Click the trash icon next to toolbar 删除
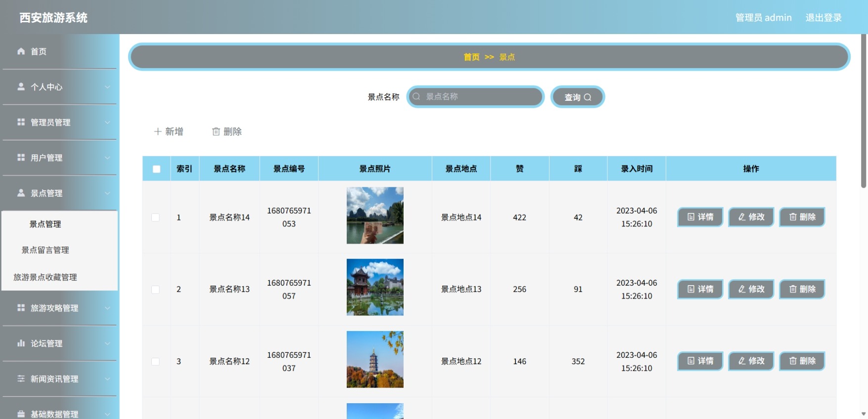 pyautogui.click(x=216, y=131)
